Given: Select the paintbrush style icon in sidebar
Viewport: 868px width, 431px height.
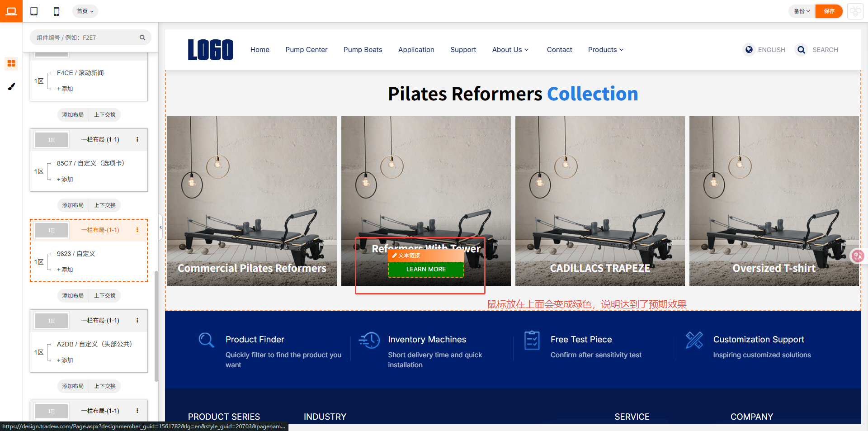Looking at the screenshot, I should (x=11, y=86).
